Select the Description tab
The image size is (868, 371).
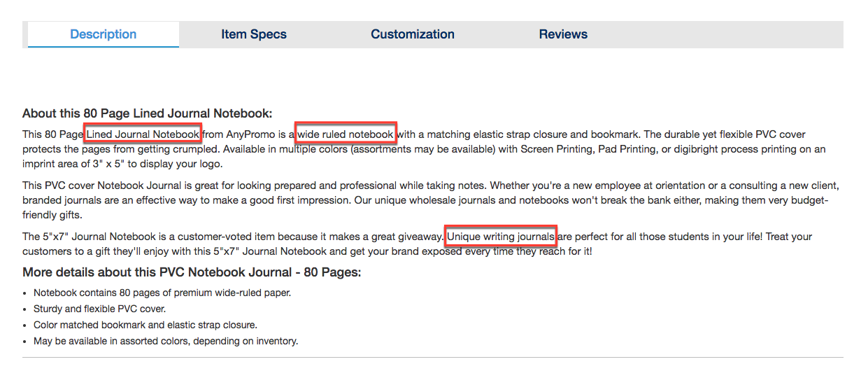(x=104, y=34)
